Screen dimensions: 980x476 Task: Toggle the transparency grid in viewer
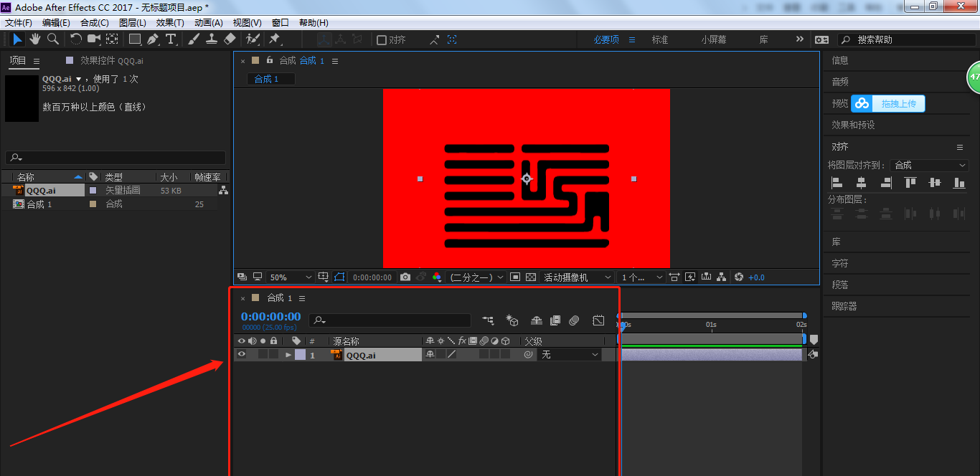pyautogui.click(x=531, y=277)
